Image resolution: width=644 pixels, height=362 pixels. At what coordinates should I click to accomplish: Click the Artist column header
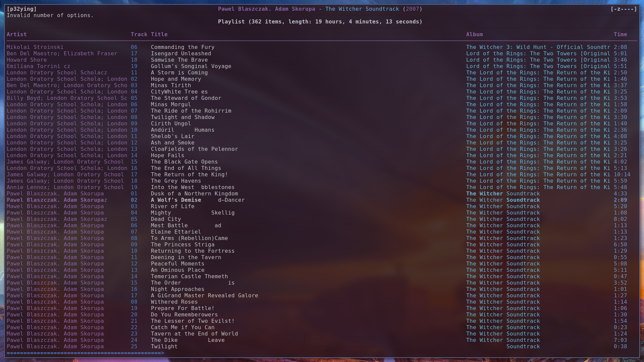[x=16, y=34]
